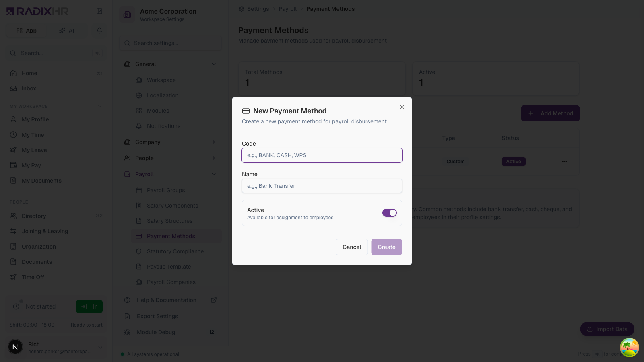Click the Statutory Compliance shield icon

(139, 251)
